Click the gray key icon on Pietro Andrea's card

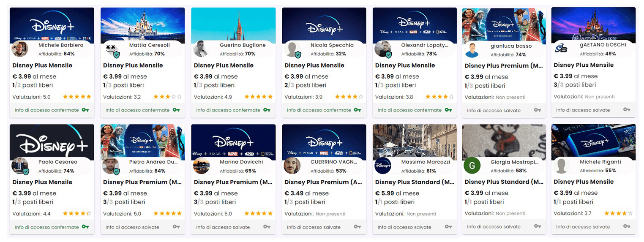[x=176, y=227]
